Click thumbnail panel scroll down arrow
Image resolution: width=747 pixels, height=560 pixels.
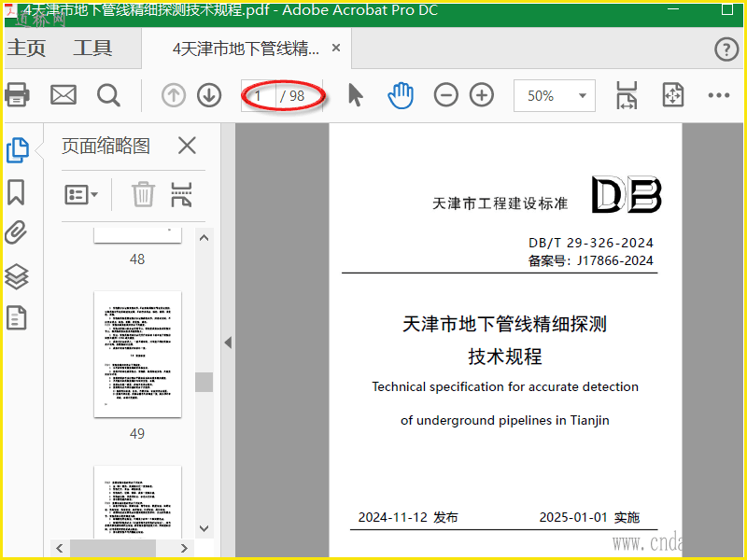(x=204, y=528)
